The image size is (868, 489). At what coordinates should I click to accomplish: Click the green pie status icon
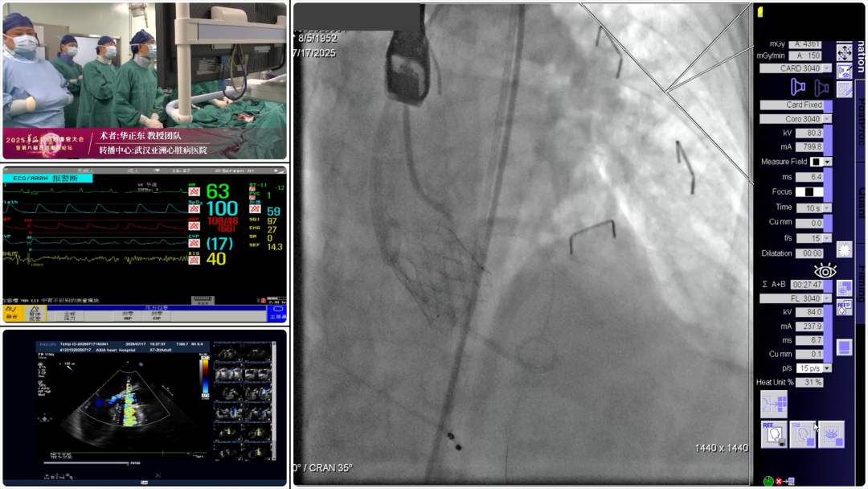[768, 481]
